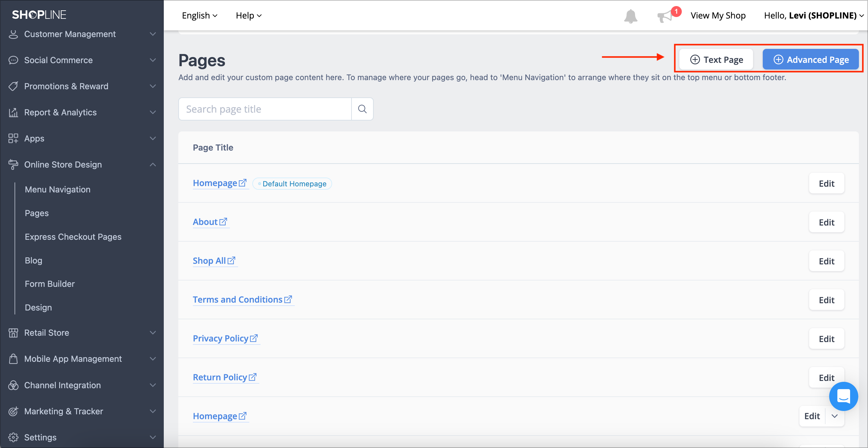Image resolution: width=868 pixels, height=448 pixels.
Task: Open external link icon beside Return Policy
Action: tap(252, 377)
